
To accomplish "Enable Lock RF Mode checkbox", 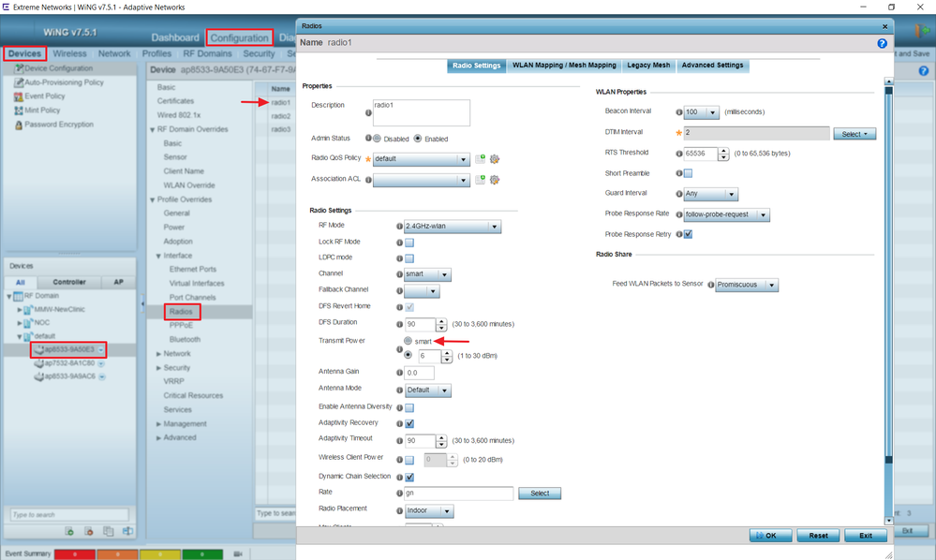I will tap(409, 243).
